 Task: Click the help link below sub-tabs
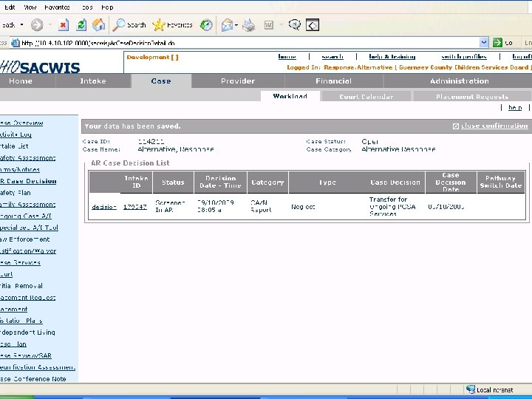point(515,108)
